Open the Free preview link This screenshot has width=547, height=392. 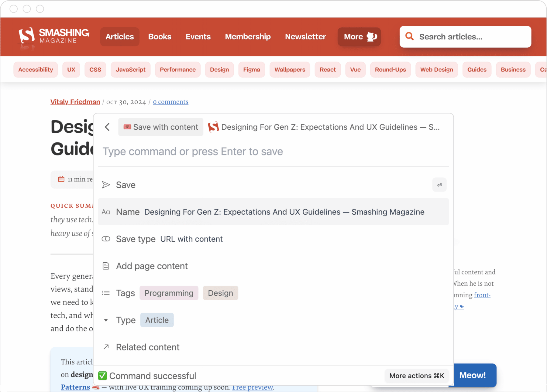pos(253,387)
